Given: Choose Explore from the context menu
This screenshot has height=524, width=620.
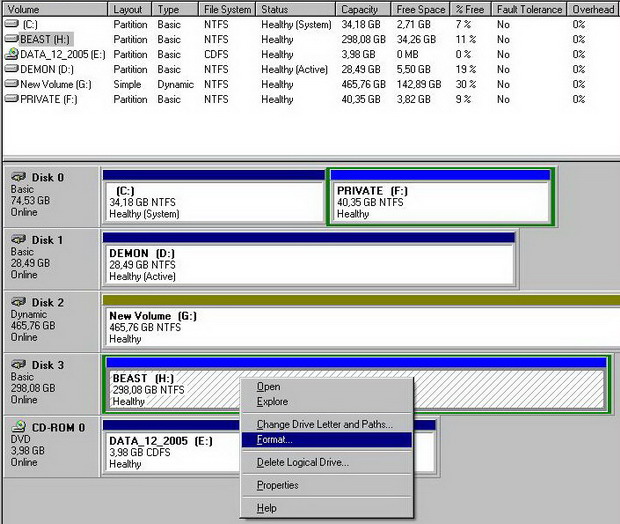Looking at the screenshot, I should (327, 401).
